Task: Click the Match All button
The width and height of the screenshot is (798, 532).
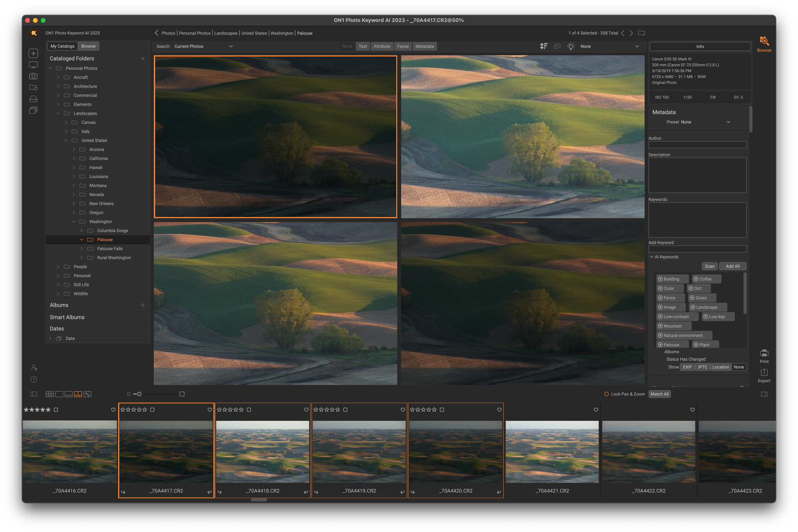Action: tap(659, 394)
